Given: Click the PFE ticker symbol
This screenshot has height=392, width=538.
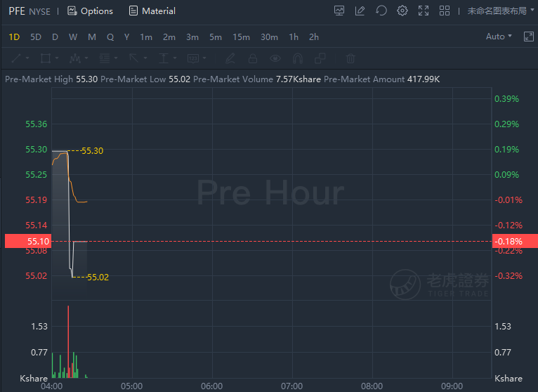Looking at the screenshot, I should pos(17,11).
